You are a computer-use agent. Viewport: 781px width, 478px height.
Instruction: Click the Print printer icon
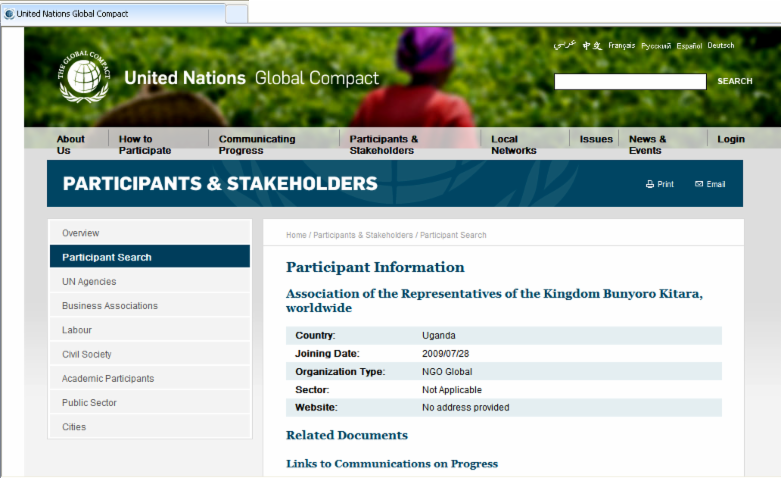tap(650, 184)
